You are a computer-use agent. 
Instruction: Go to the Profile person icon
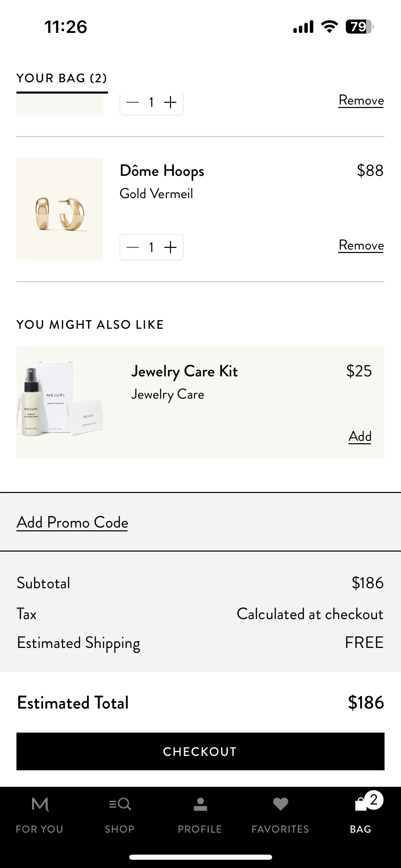point(200,804)
